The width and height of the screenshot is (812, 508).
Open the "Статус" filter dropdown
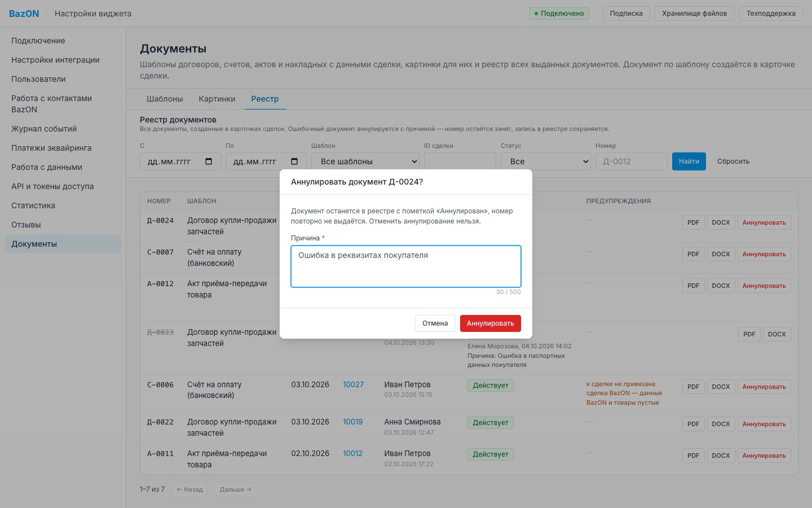click(x=546, y=161)
